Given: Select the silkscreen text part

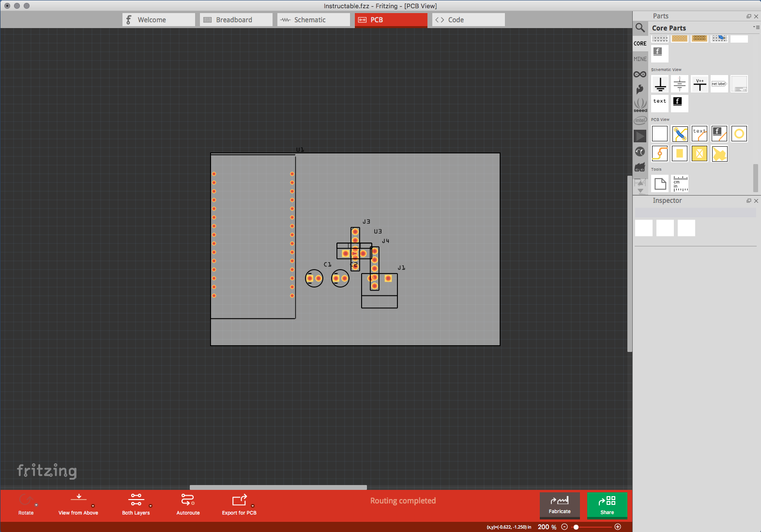Looking at the screenshot, I should [700, 134].
